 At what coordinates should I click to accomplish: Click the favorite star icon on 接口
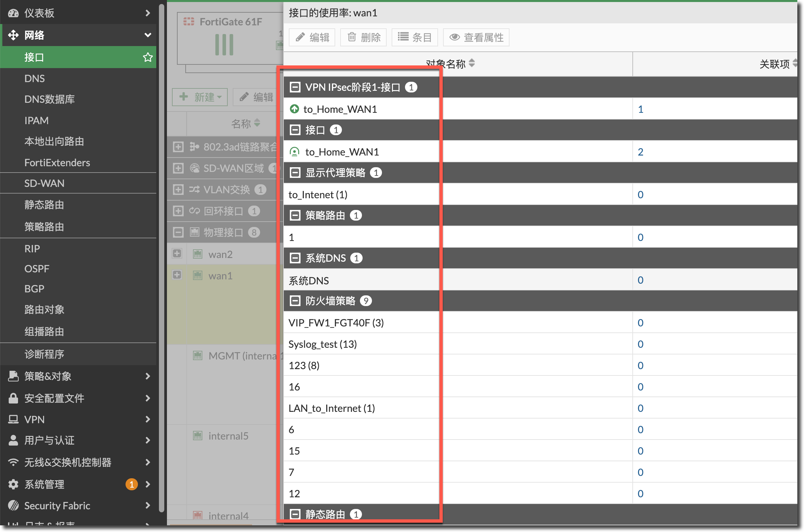(148, 57)
